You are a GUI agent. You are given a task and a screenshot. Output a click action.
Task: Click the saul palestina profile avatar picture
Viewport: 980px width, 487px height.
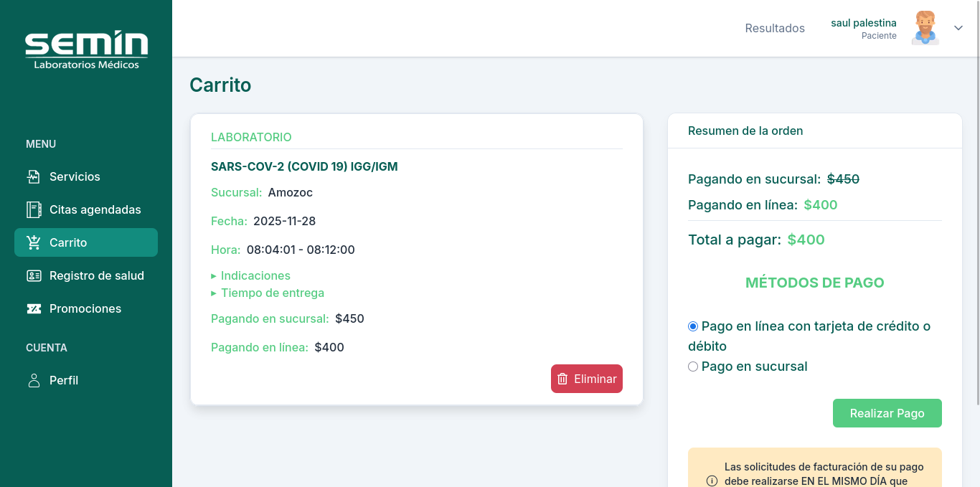click(x=925, y=28)
